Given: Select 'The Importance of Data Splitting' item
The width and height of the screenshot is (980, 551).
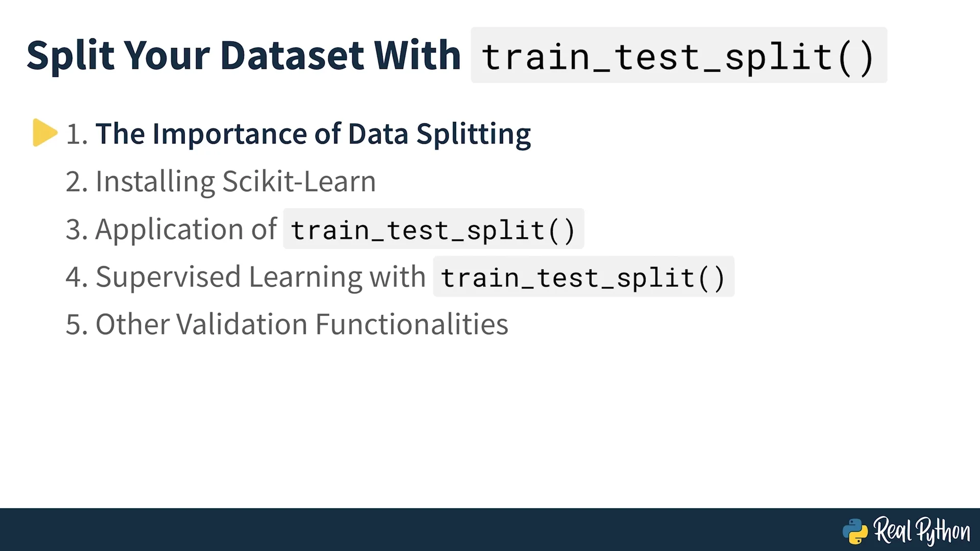Looking at the screenshot, I should click(x=313, y=134).
